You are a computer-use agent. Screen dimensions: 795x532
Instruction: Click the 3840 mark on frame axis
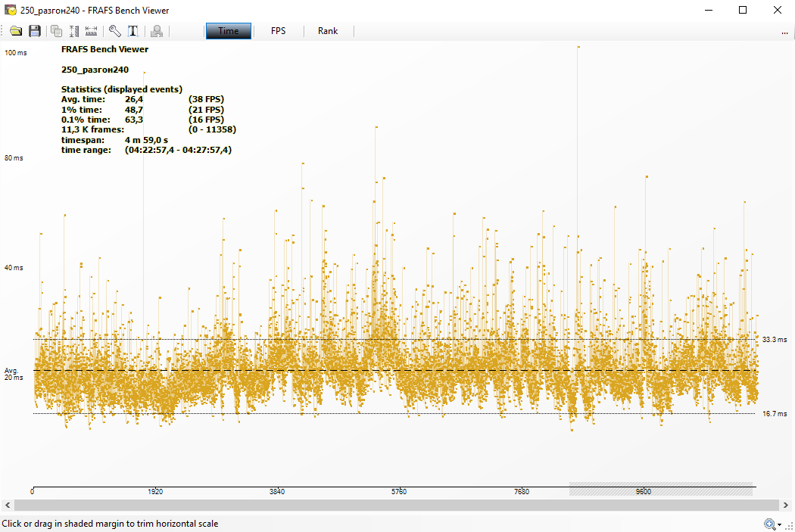[277, 492]
